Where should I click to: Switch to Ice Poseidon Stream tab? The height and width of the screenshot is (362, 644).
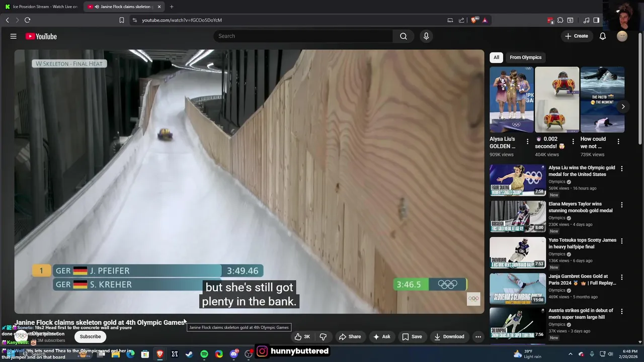[x=41, y=7]
